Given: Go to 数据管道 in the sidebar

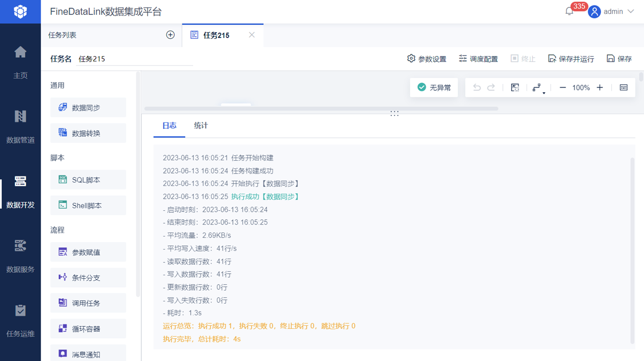Looking at the screenshot, I should pyautogui.click(x=20, y=126).
